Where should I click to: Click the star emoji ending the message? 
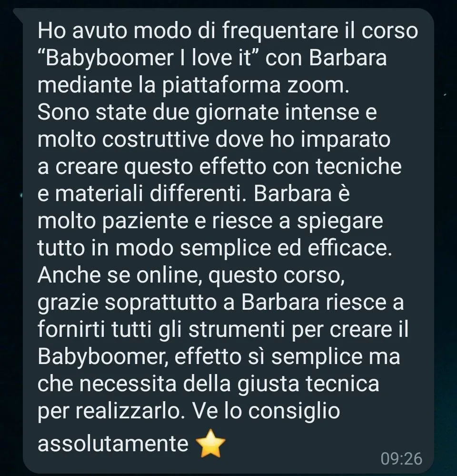pos(210,444)
